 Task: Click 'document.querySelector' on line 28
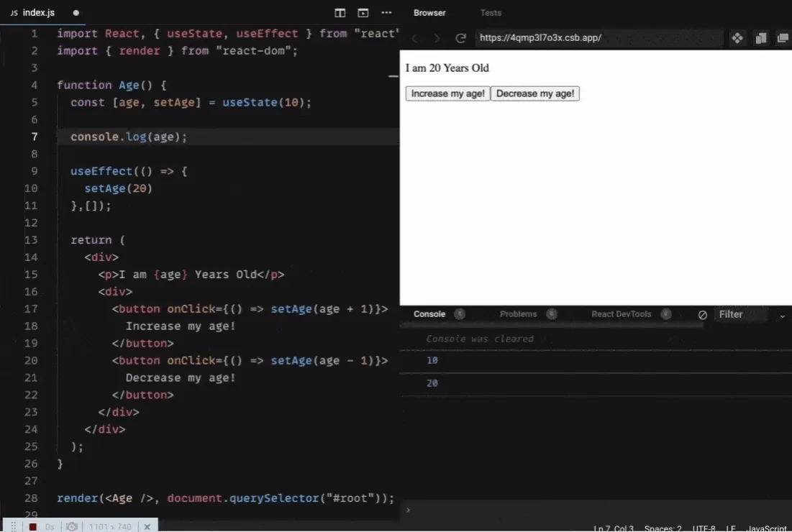pyautogui.click(x=243, y=498)
